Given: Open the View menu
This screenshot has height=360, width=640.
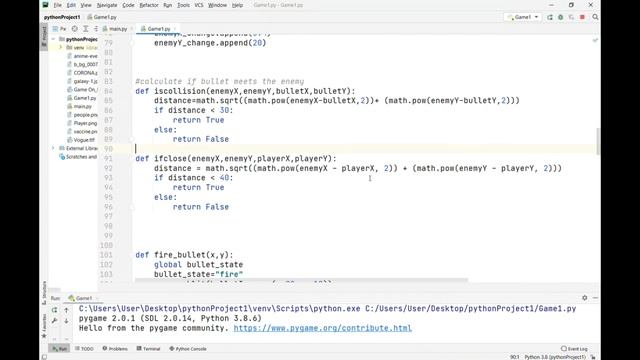Looking at the screenshot, I should click(x=86, y=5).
